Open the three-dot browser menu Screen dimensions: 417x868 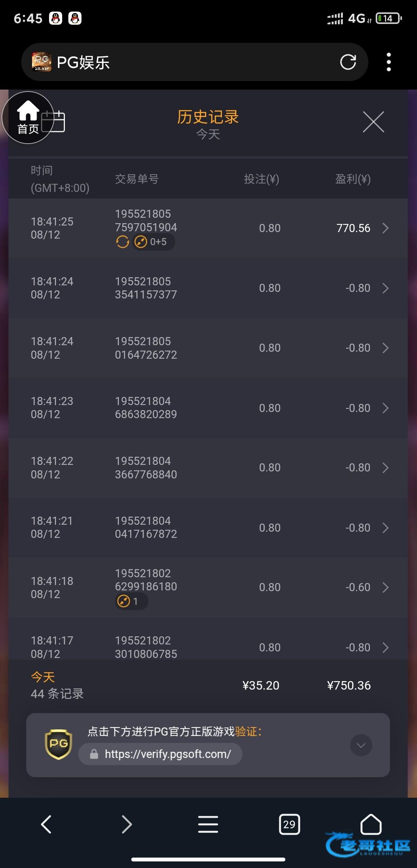coord(388,62)
